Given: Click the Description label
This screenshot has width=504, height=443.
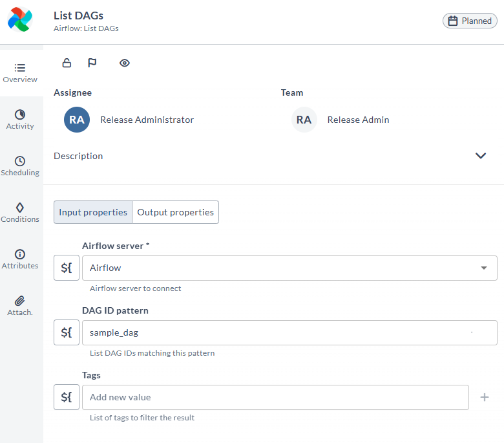Looking at the screenshot, I should tap(78, 156).
